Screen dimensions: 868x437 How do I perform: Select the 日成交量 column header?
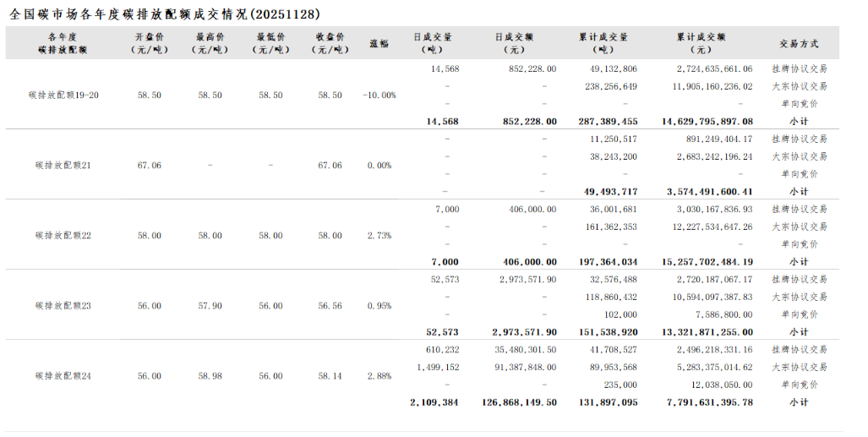[x=433, y=43]
